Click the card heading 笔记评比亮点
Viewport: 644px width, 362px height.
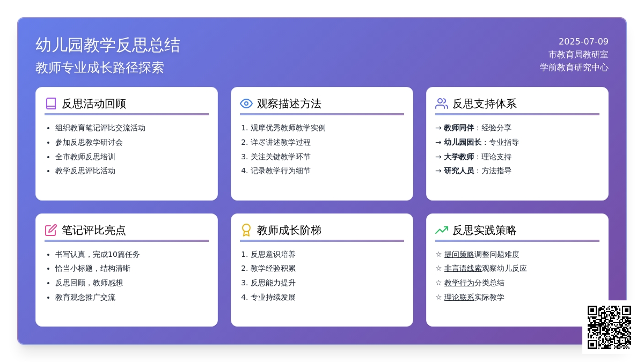[x=94, y=230]
